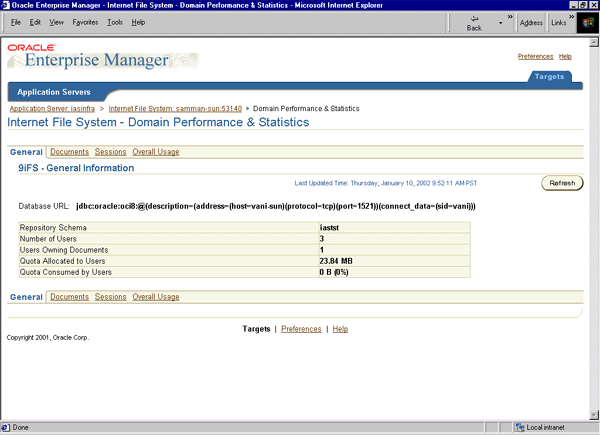Switch to lower Overall Usage tab
The height and width of the screenshot is (435, 600).
(x=156, y=297)
